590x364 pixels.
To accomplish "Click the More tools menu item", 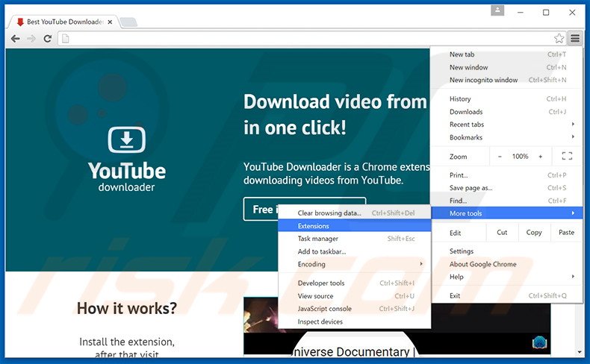I will [507, 213].
